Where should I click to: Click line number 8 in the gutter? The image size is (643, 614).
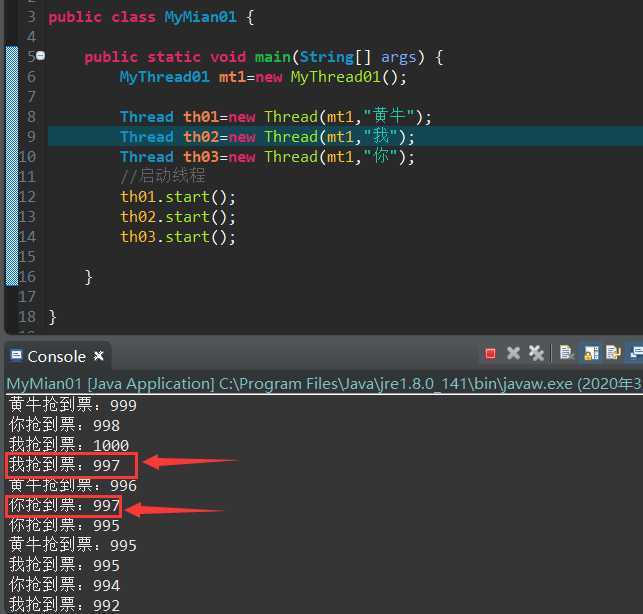(31, 116)
